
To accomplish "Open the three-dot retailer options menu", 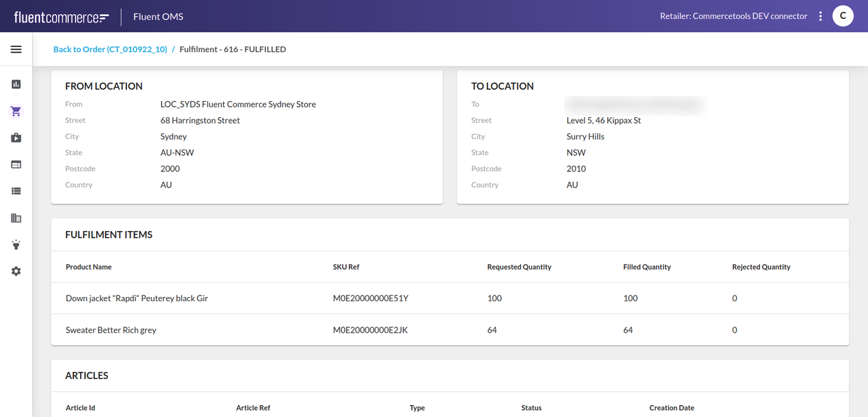I will (x=820, y=16).
